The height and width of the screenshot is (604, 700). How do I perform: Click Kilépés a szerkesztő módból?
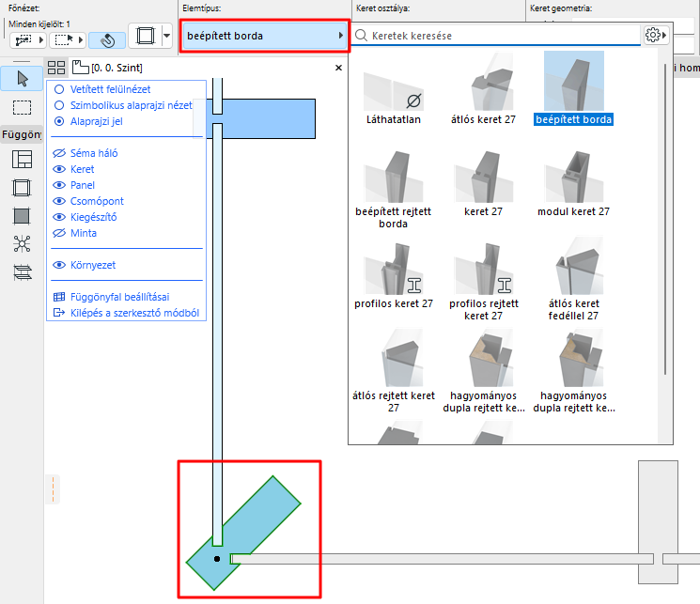coord(134,313)
